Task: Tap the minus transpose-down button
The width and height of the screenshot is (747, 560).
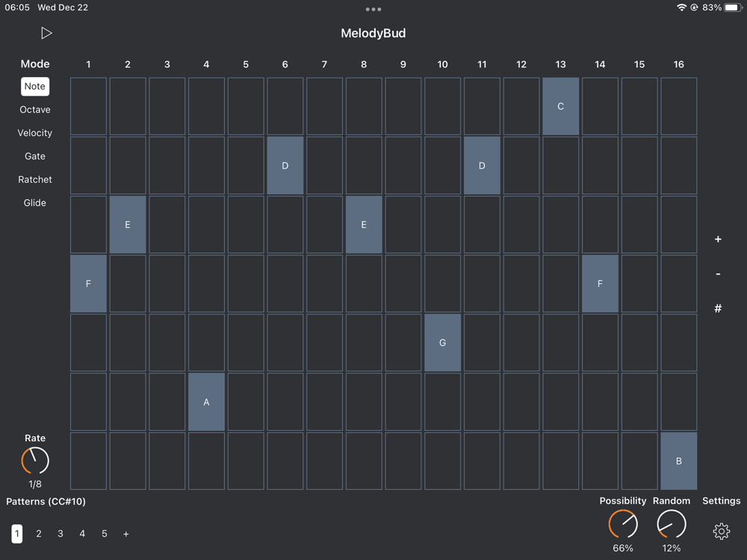Action: click(718, 274)
